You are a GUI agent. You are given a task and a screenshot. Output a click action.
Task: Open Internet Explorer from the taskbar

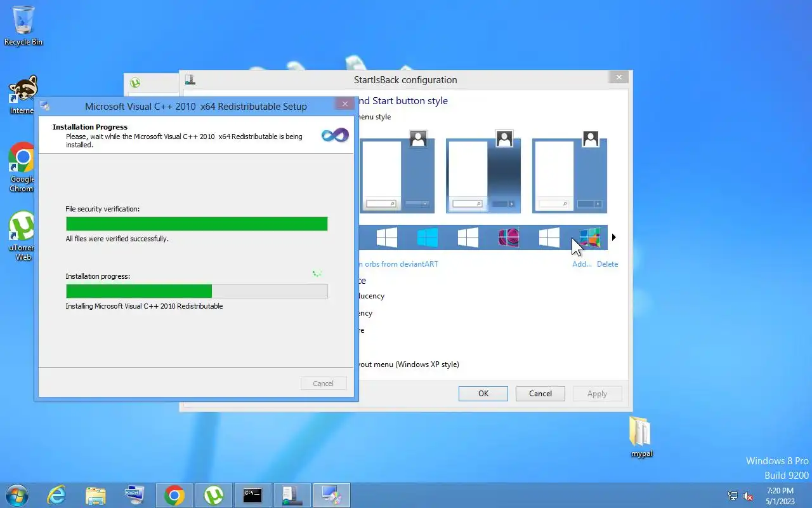(x=56, y=495)
